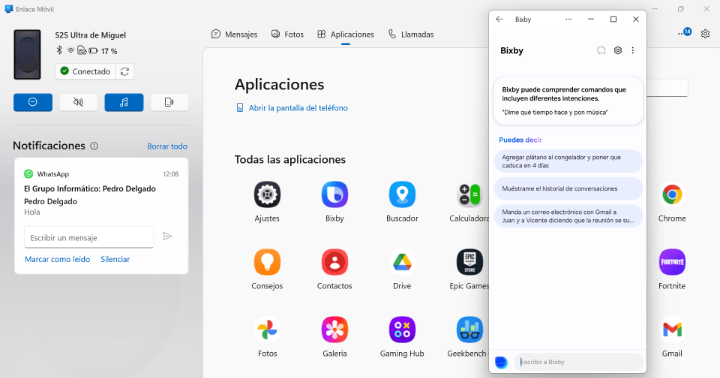Select suggestion Muéstrame el historial de conversaciones
The image size is (720, 378).
click(x=568, y=189)
